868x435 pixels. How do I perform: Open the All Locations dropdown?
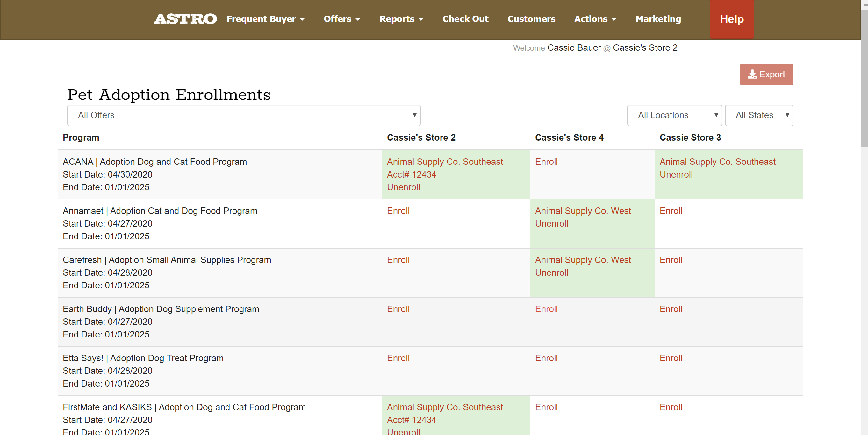coord(674,115)
